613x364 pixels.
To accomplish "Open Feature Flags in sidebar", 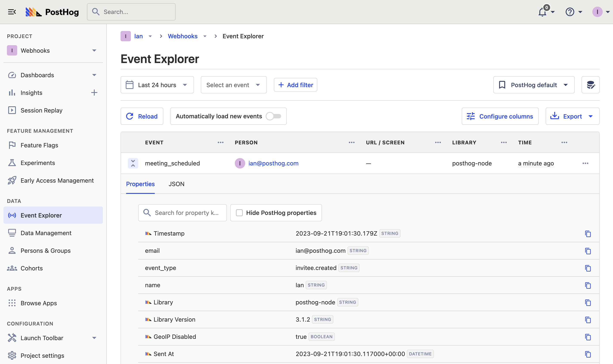I will tap(53, 145).
